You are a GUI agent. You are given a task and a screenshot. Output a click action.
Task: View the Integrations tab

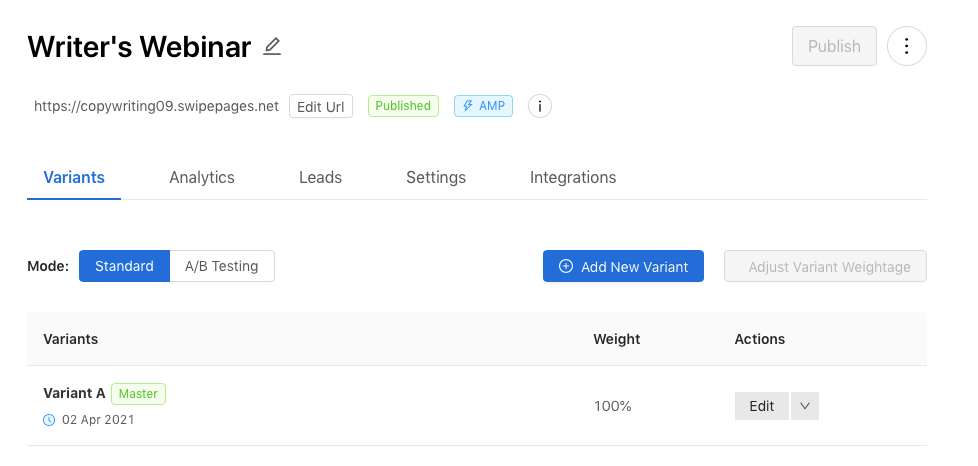pos(573,178)
